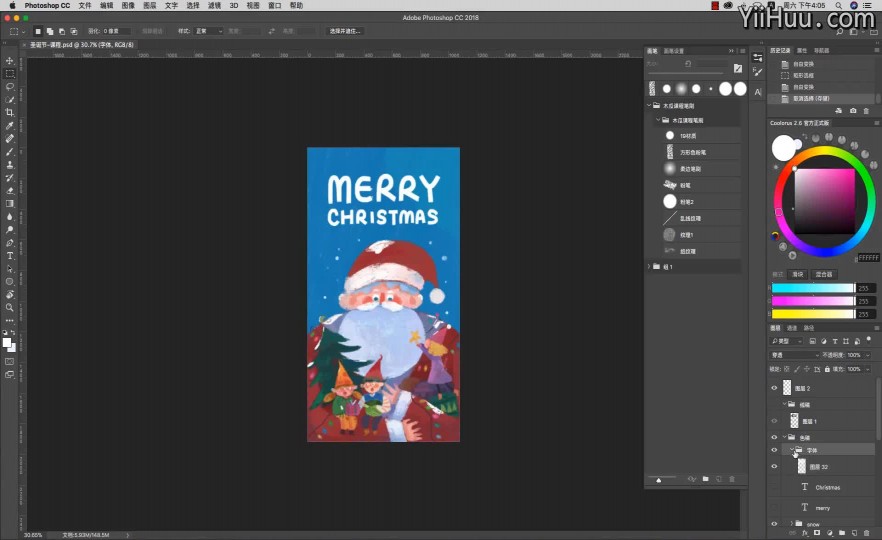Collapse the 字体 layer group

pyautogui.click(x=791, y=449)
